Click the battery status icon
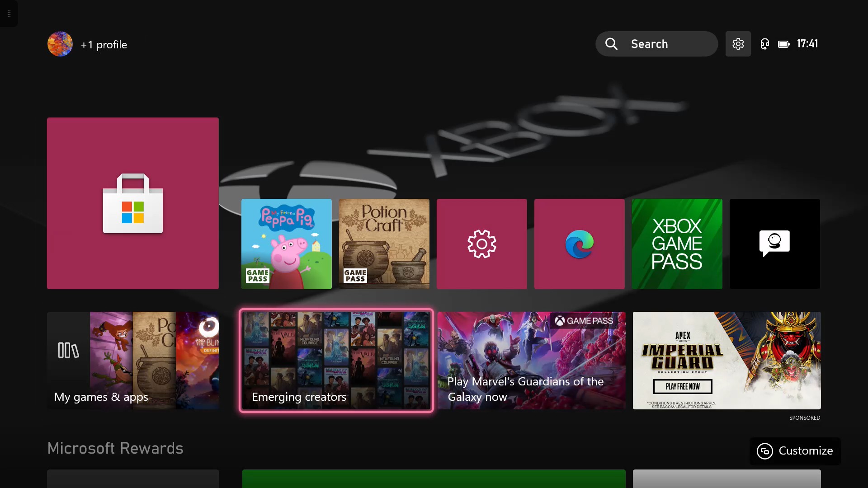This screenshot has height=488, width=868. (x=784, y=44)
